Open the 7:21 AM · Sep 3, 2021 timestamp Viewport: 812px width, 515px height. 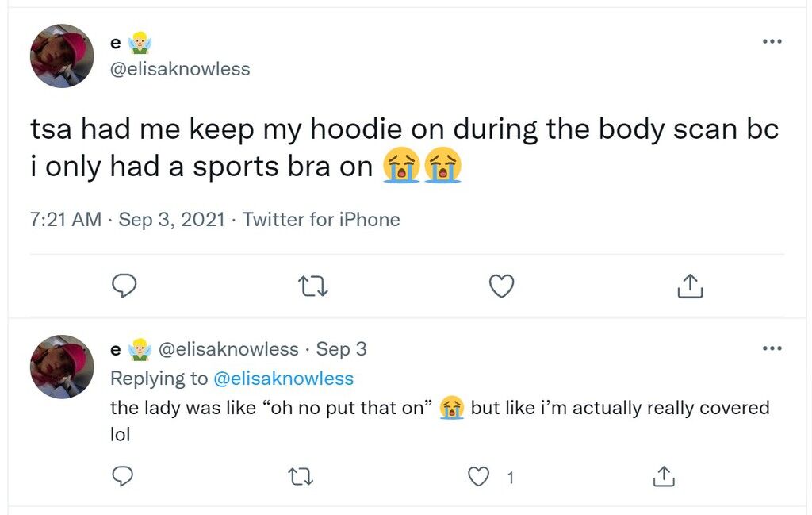[x=128, y=220]
